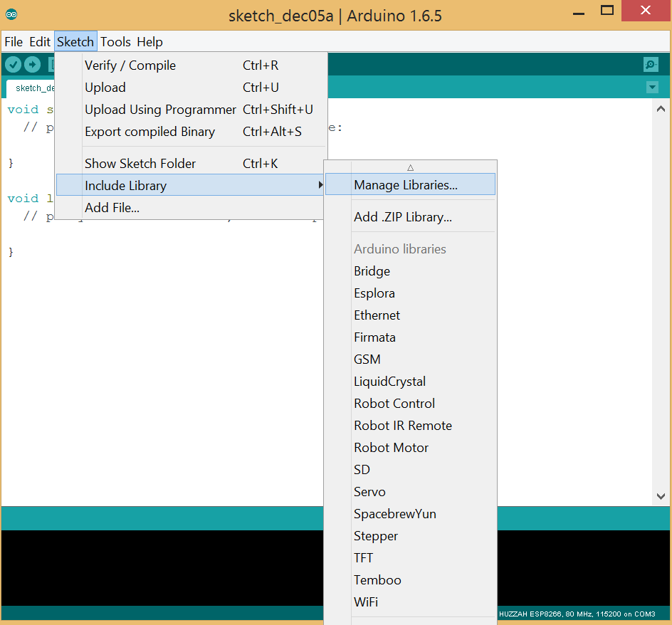672x625 pixels.
Task: Open the Serial Monitor magnifier icon
Action: click(650, 64)
